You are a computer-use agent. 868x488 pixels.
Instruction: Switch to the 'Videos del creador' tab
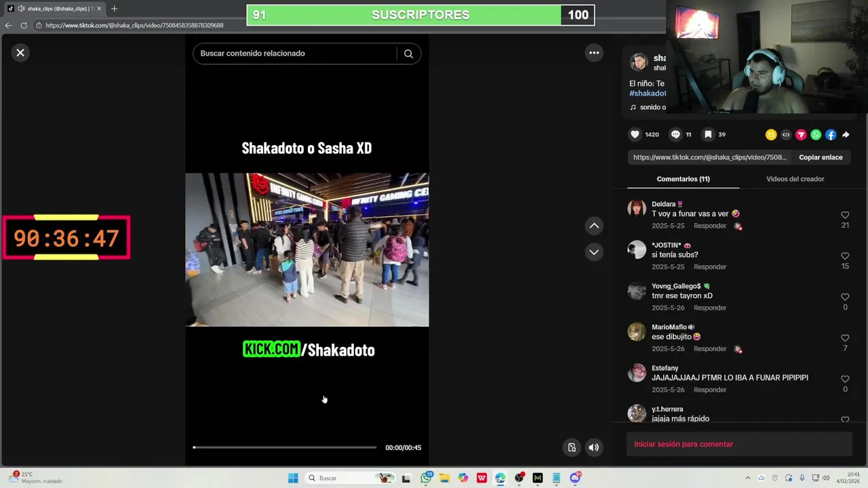[x=795, y=179]
